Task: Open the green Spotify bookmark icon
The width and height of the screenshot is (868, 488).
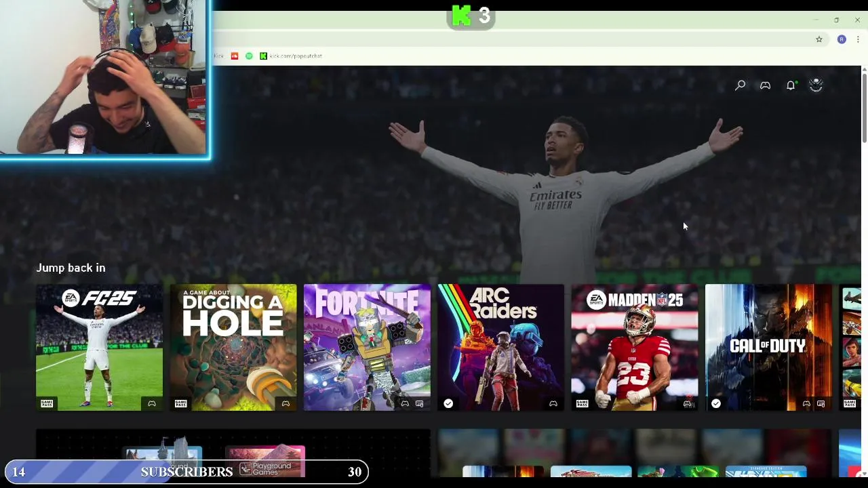Action: (249, 56)
